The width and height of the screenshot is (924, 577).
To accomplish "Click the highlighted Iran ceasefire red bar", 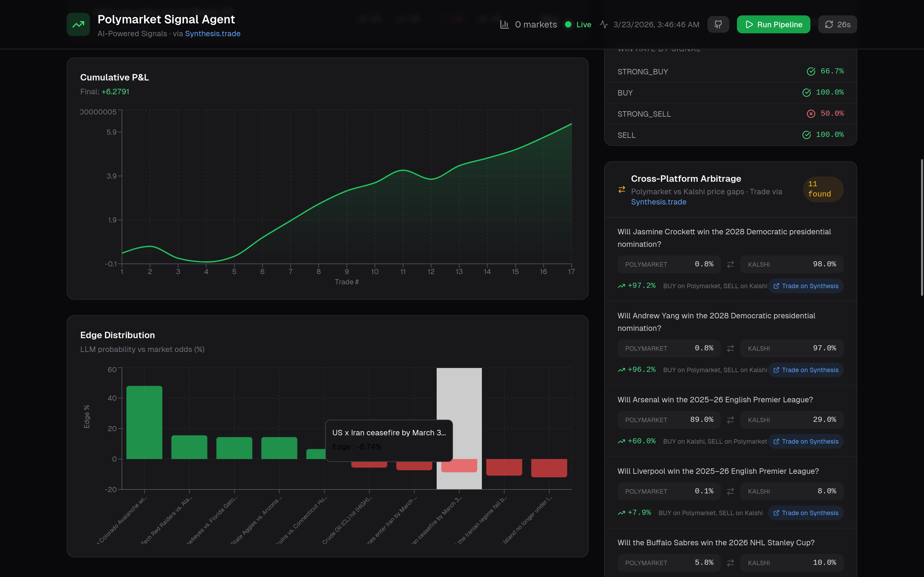I will [x=459, y=465].
